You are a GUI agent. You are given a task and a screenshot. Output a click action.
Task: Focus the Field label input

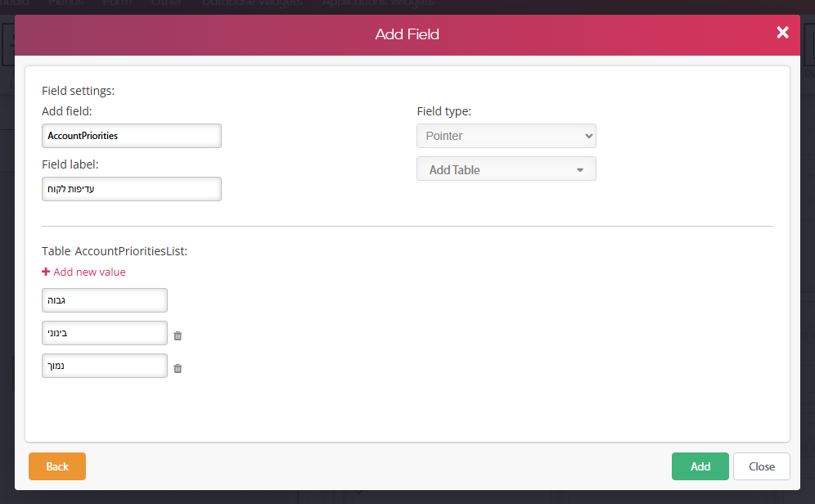[x=132, y=189]
